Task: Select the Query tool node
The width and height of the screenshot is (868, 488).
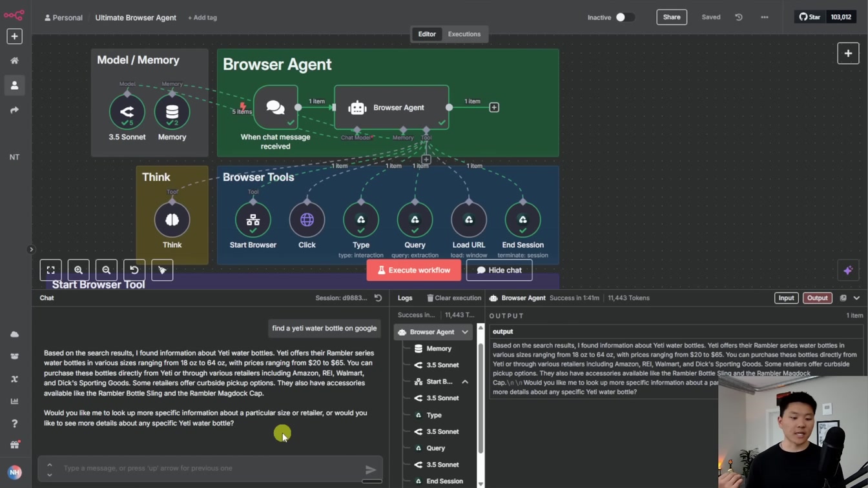Action: coord(415,219)
